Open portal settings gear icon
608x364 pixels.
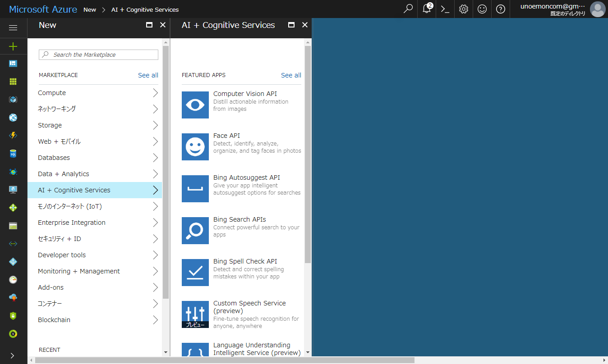(x=464, y=9)
